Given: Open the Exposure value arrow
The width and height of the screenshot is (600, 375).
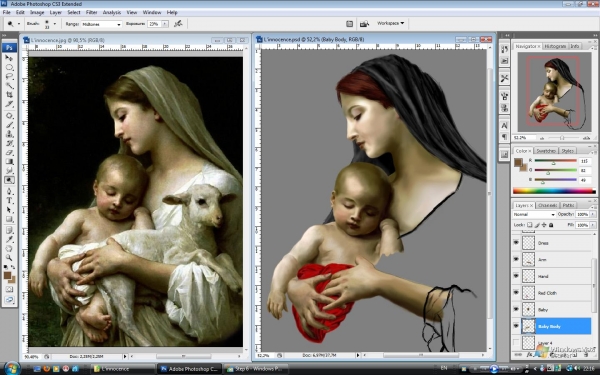Looking at the screenshot, I should [x=165, y=24].
